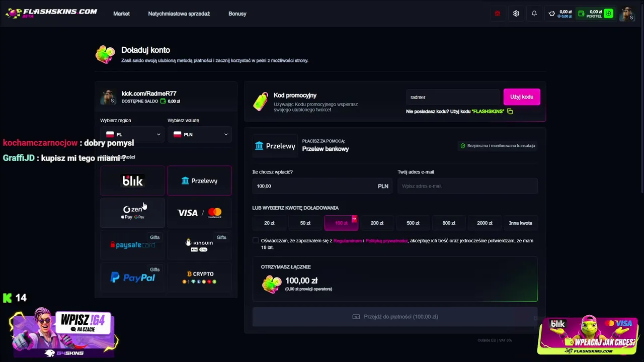Open the Regulaminem terms link

click(348, 241)
